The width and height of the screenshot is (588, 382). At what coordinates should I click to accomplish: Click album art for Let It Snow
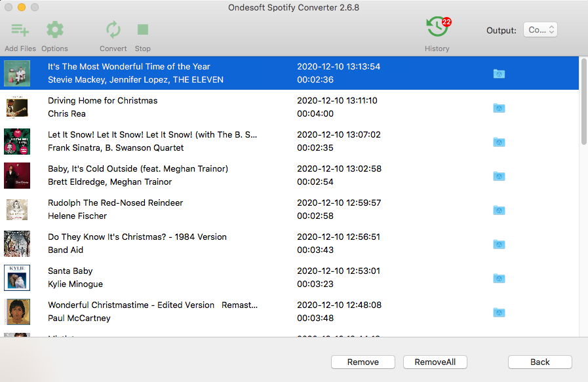pyautogui.click(x=17, y=142)
